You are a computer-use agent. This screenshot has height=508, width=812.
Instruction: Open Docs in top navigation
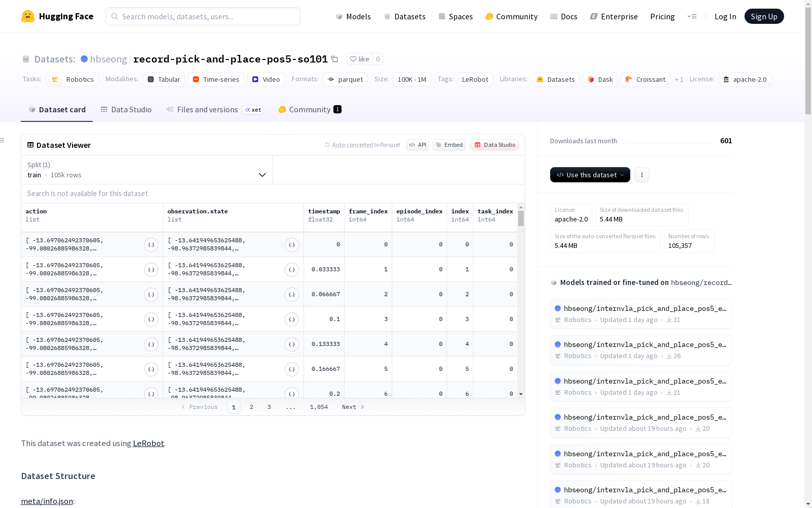pyautogui.click(x=564, y=16)
